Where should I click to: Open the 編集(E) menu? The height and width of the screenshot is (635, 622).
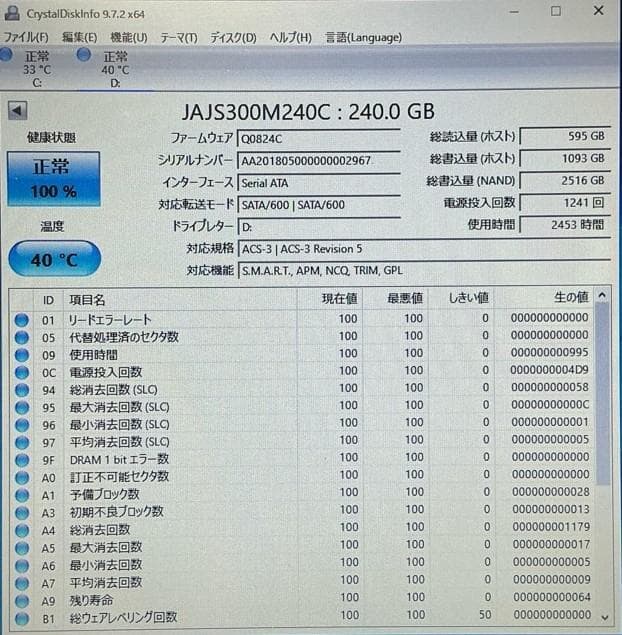[79, 38]
